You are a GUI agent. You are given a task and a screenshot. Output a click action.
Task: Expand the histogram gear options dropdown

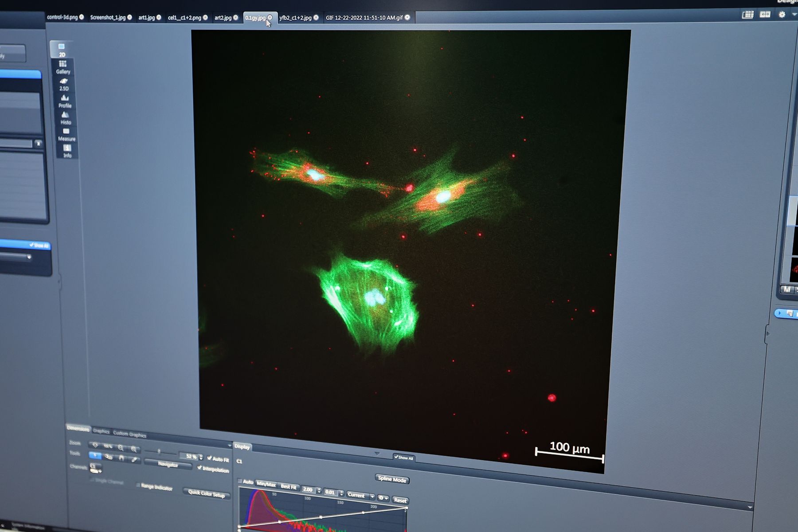383,498
